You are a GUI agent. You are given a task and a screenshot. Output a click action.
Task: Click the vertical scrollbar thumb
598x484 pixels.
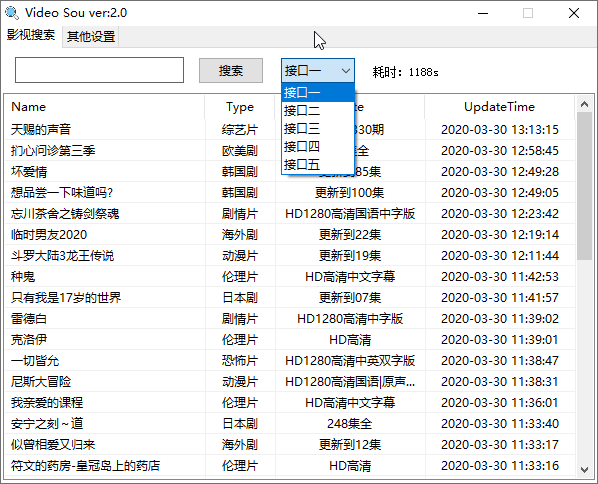[x=584, y=186]
